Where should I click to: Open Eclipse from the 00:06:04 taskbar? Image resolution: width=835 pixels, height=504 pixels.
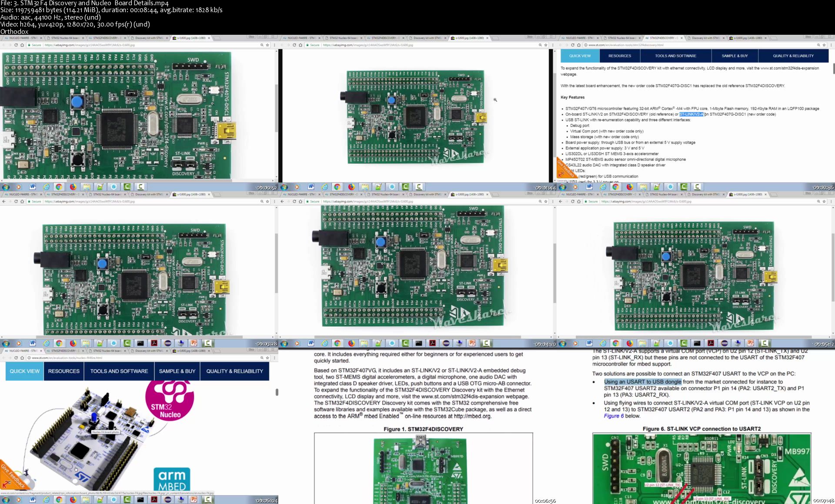167,500
